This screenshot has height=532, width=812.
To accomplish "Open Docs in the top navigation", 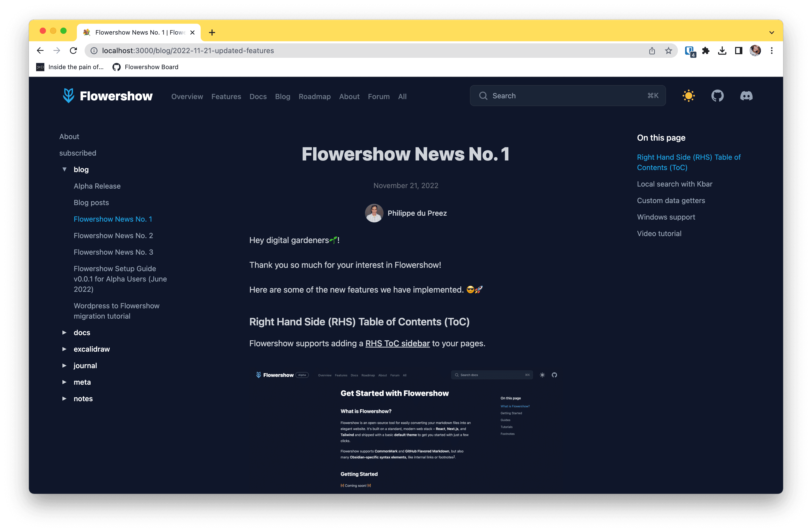I will click(258, 96).
